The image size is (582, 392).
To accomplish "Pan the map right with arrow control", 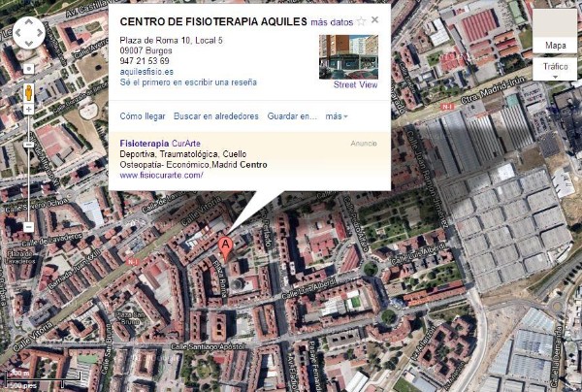I will click(40, 33).
